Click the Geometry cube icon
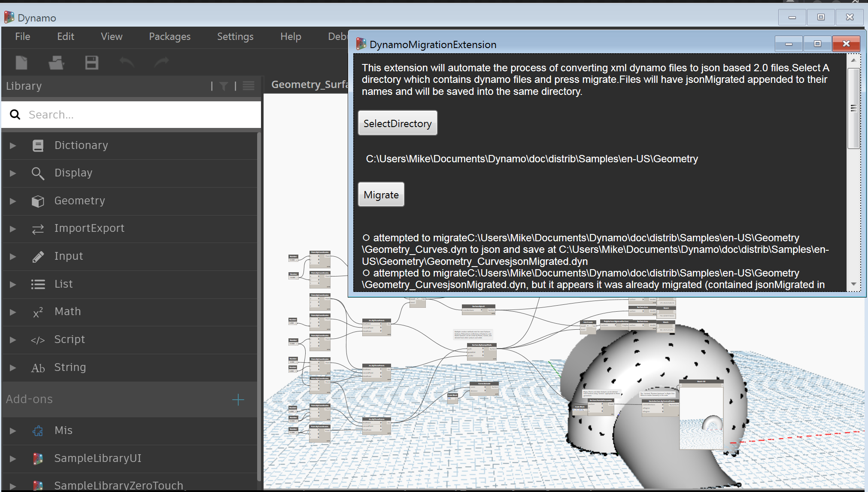The image size is (868, 492). (38, 201)
